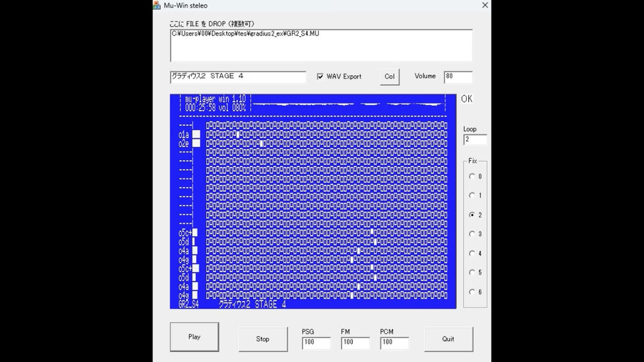
Task: Click the FM level field
Action: (356, 343)
